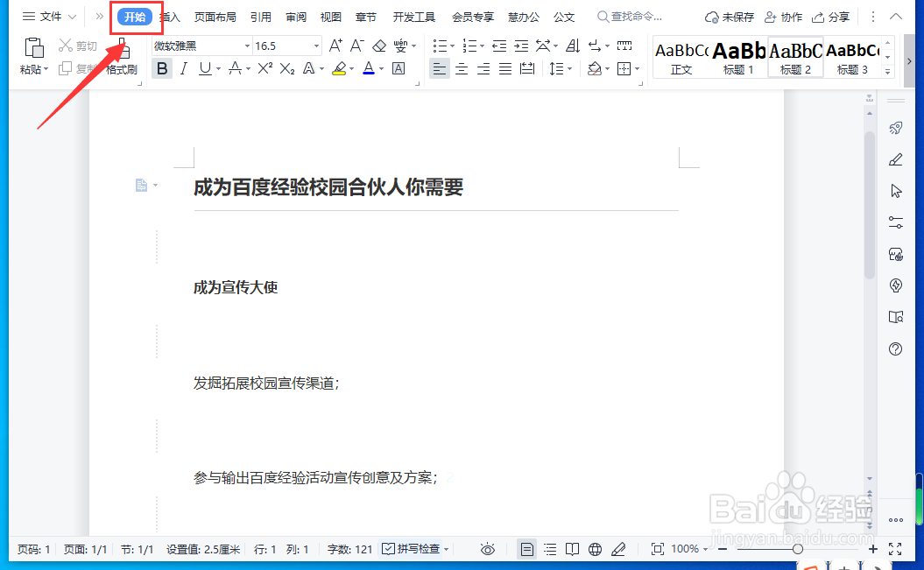Click the ruler tab stops icon
Image resolution: width=924 pixels, height=570 pixels.
coord(624,46)
